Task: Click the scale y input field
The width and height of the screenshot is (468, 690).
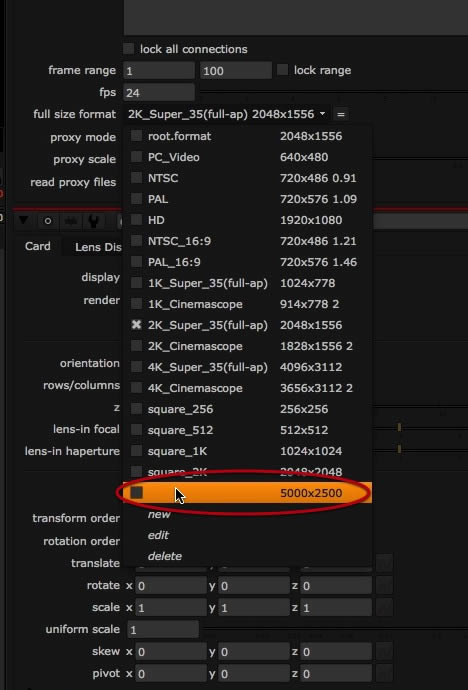Action: [x=254, y=608]
